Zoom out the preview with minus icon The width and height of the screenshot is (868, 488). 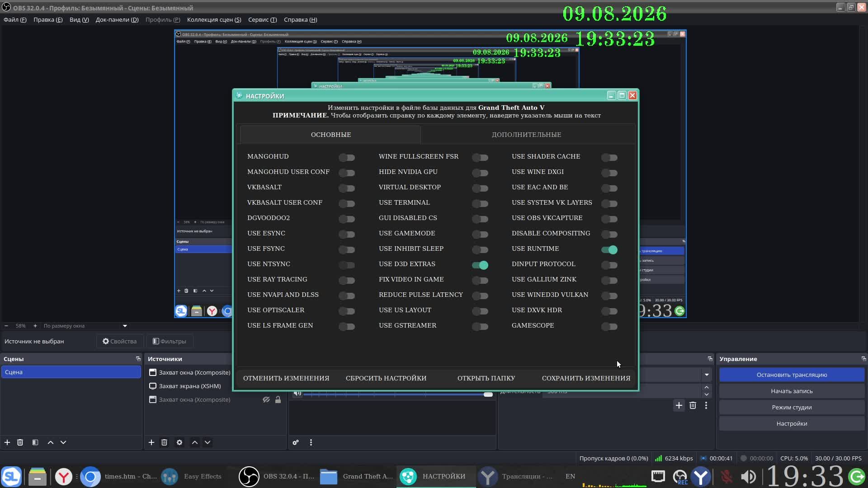(x=6, y=326)
